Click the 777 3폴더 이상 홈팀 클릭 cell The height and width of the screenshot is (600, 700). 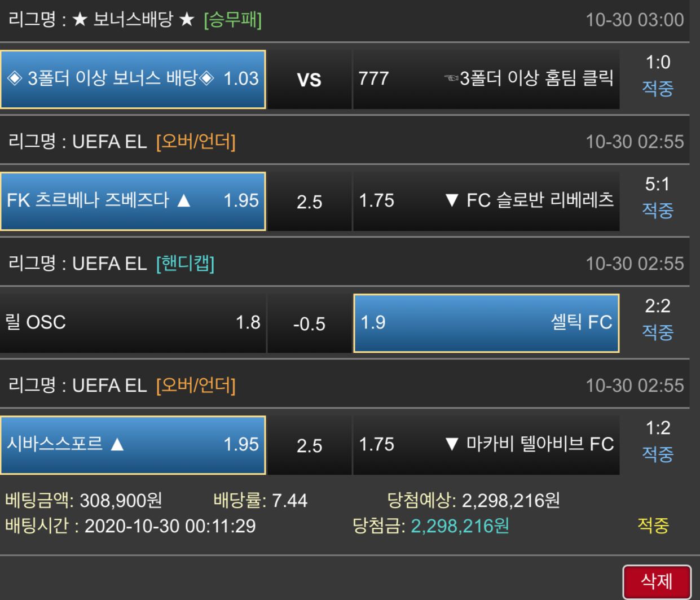[486, 79]
